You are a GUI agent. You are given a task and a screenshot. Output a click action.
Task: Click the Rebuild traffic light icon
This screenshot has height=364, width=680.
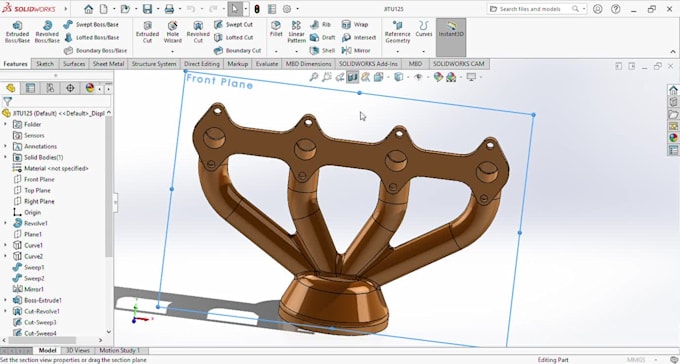(257, 9)
